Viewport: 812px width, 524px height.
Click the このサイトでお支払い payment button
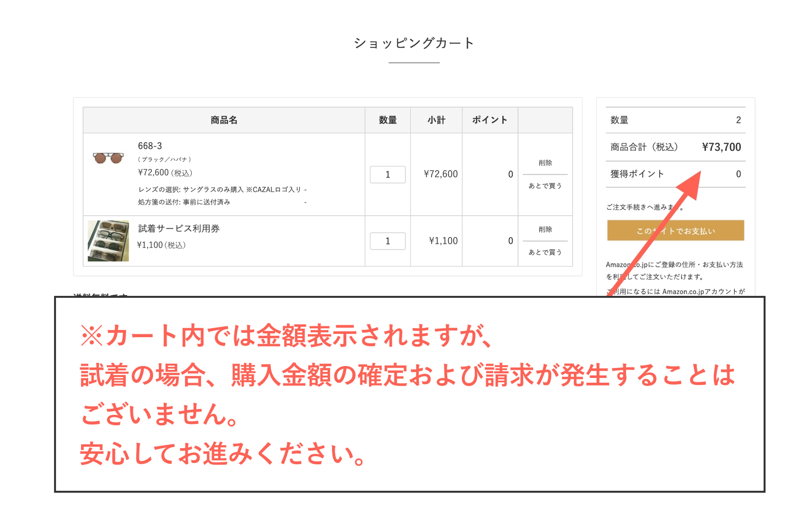tap(675, 230)
